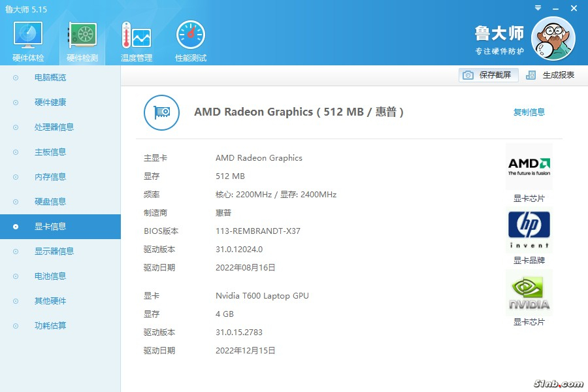Click 复制信息 copy info link
The height and width of the screenshot is (392, 588).
pos(529,112)
